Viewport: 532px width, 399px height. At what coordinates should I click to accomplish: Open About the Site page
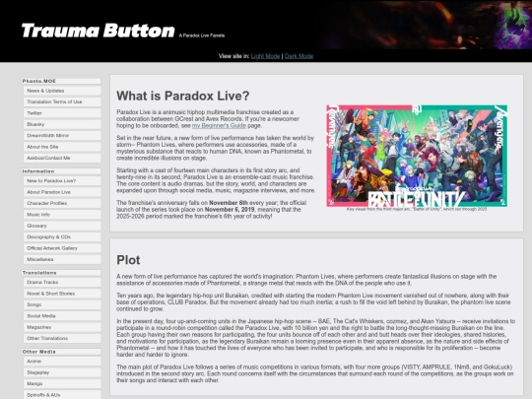(62, 147)
